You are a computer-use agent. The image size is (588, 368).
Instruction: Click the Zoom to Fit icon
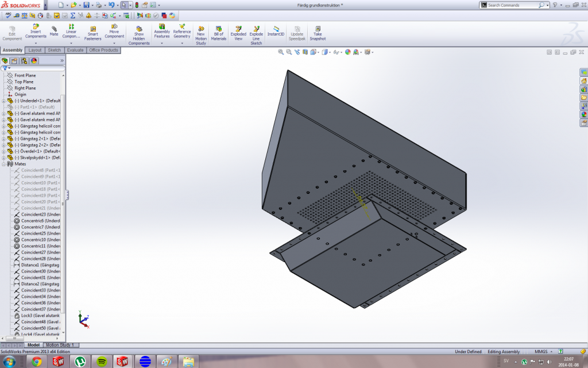tap(281, 52)
